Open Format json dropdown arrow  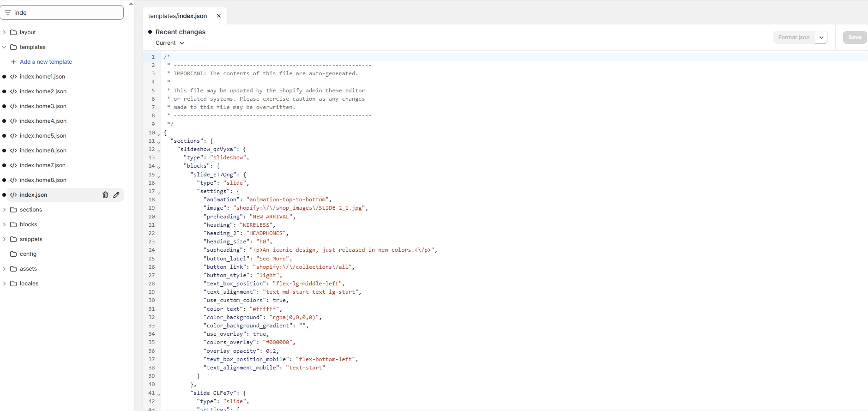click(x=821, y=37)
